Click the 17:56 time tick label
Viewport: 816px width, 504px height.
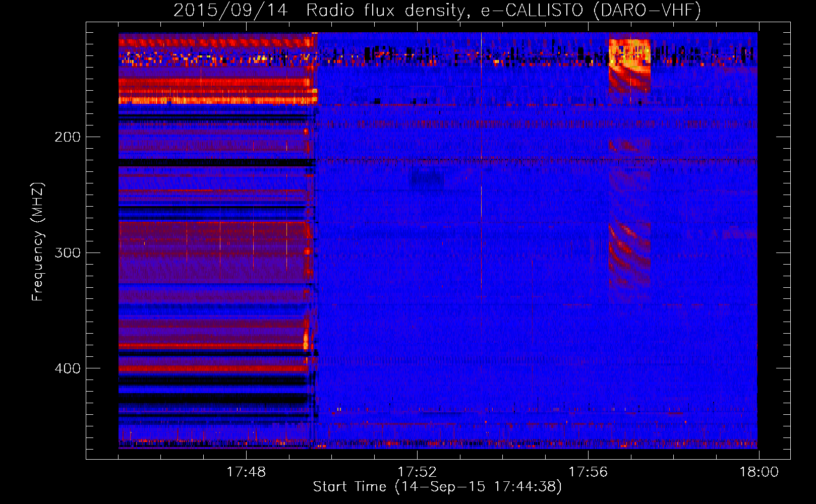click(588, 472)
